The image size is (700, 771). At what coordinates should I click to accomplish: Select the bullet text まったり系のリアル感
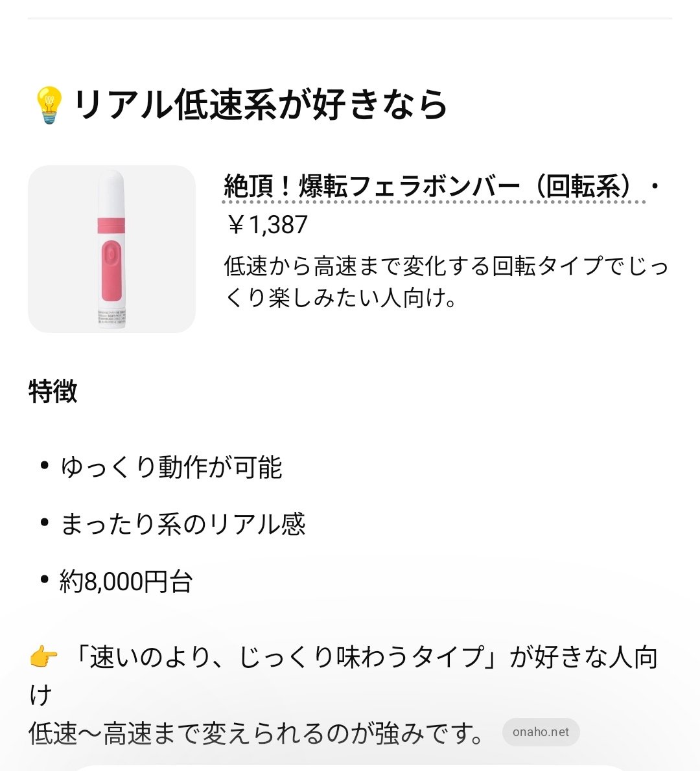(182, 524)
